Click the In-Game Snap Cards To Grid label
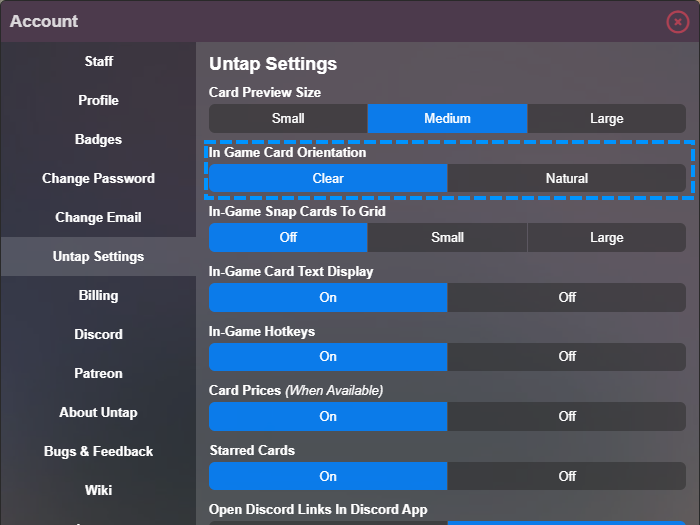 click(297, 212)
